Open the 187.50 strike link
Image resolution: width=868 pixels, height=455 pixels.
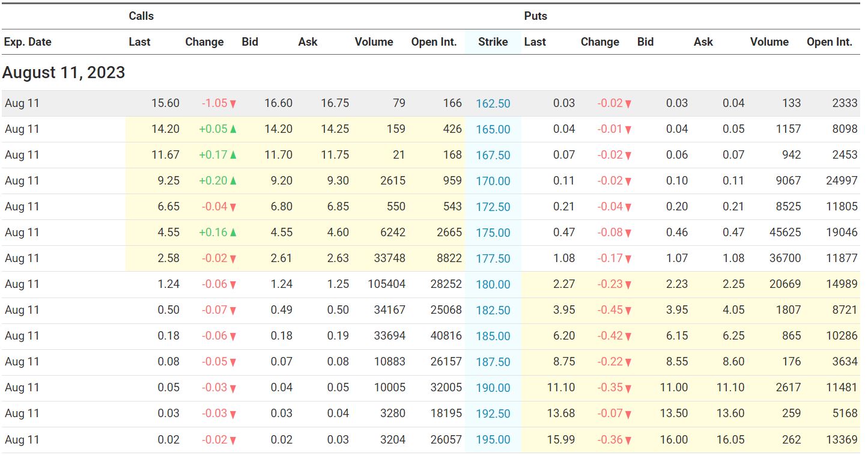[493, 362]
